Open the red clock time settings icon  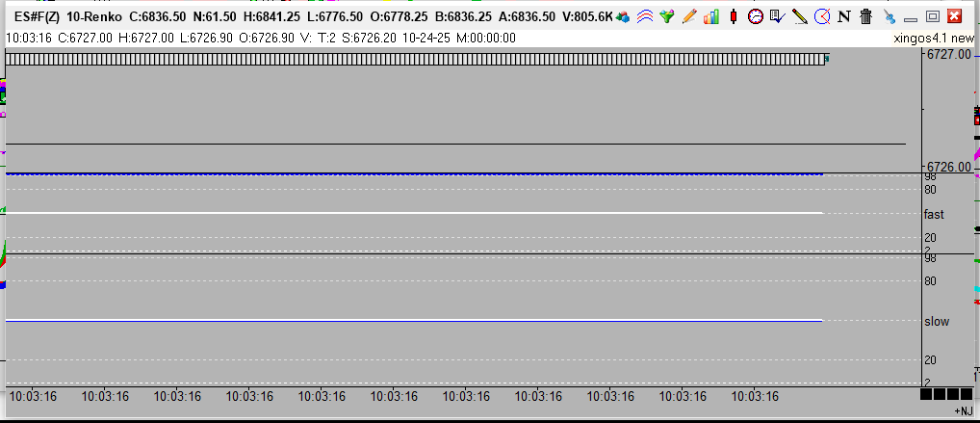[756, 16]
